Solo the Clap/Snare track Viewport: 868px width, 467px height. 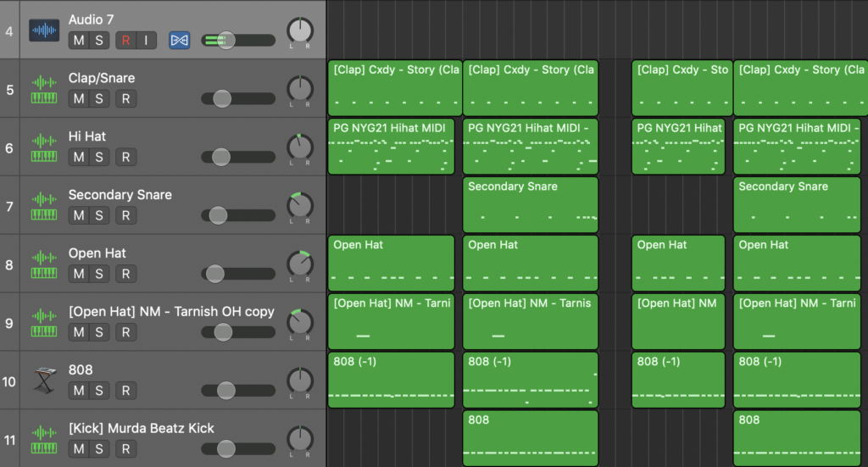click(x=99, y=99)
